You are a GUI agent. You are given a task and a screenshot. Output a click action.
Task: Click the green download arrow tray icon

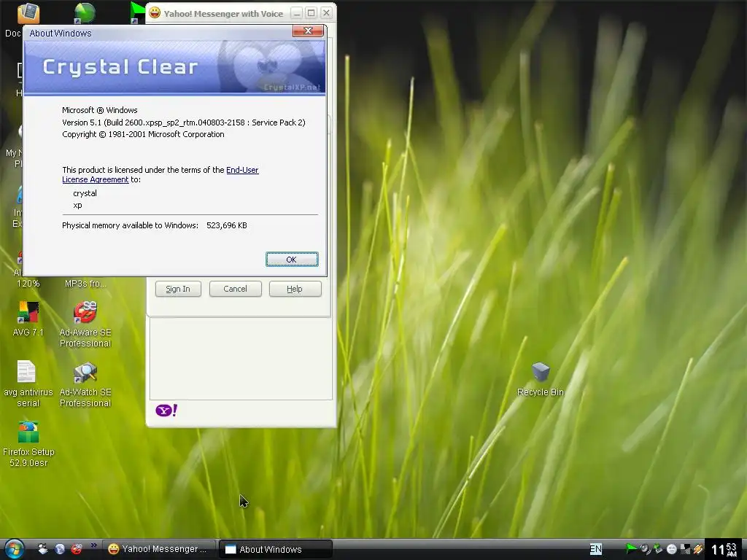point(659,549)
